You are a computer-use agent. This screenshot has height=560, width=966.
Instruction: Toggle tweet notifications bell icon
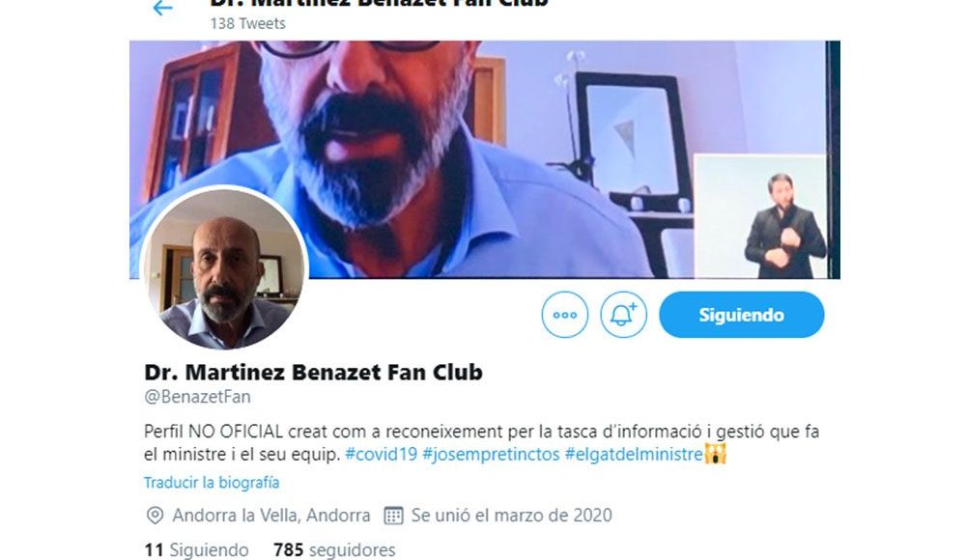click(x=623, y=315)
